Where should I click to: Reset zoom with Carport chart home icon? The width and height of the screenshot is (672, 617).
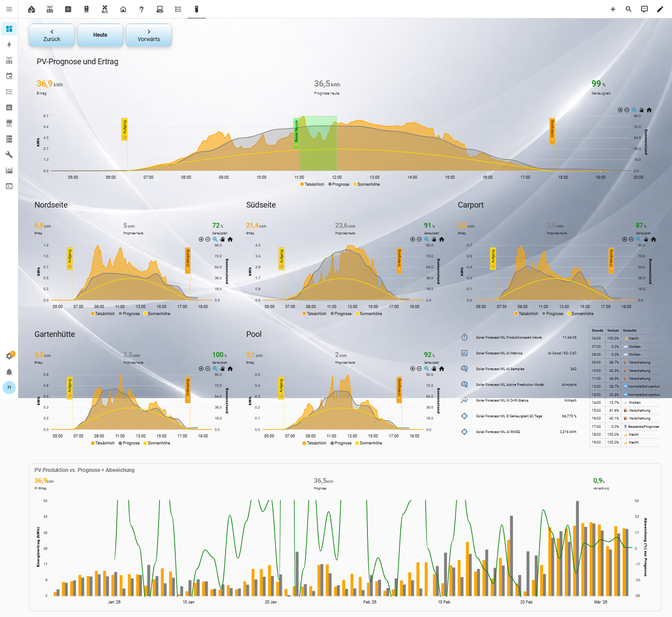[x=653, y=239]
